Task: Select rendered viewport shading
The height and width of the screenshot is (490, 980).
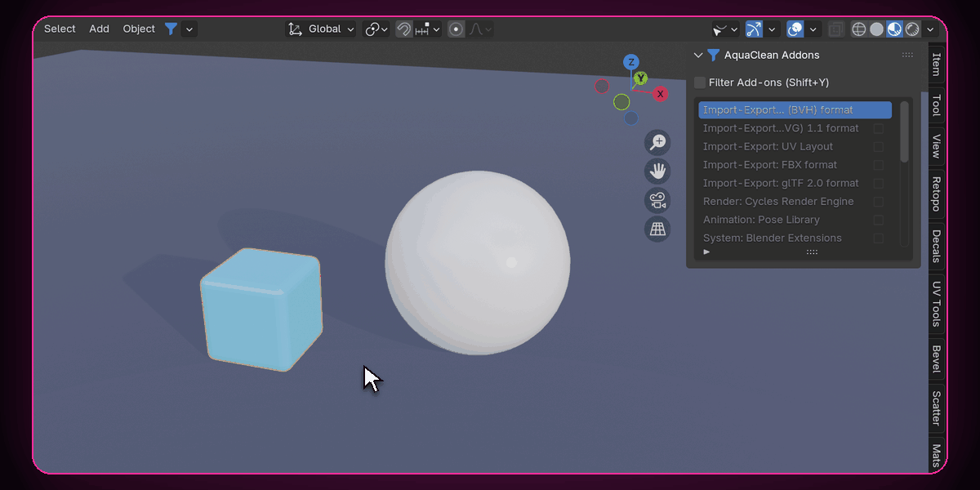Action: tap(913, 29)
